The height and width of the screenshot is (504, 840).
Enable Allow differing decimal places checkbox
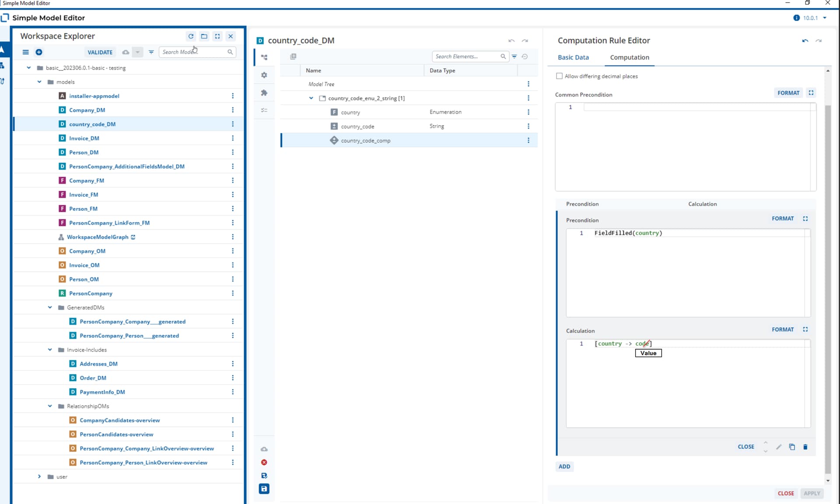pyautogui.click(x=559, y=76)
